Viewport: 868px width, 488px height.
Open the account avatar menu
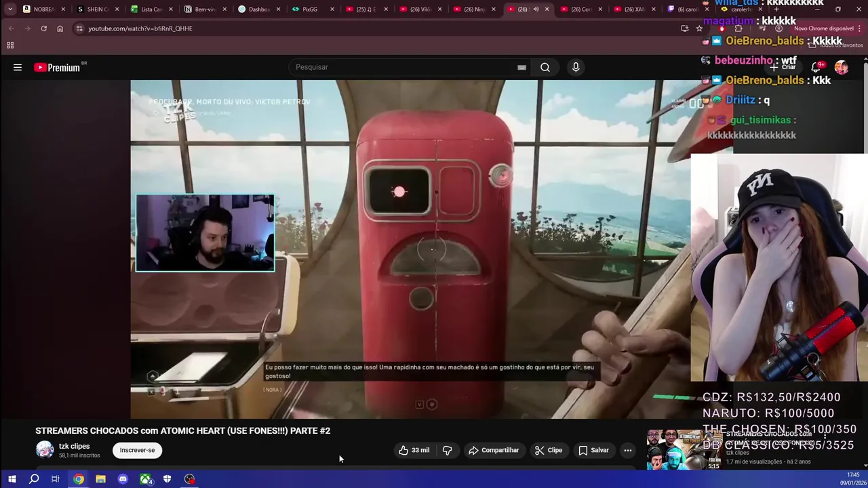(842, 67)
